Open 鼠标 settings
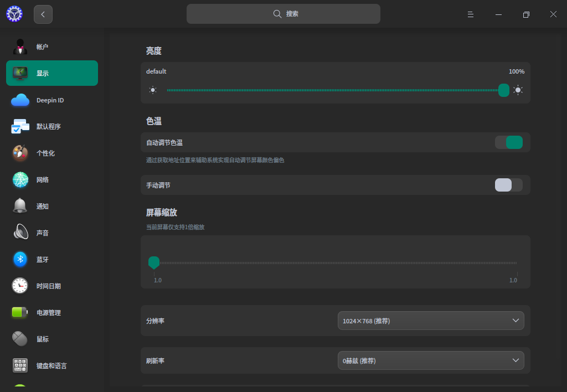 [x=52, y=339]
